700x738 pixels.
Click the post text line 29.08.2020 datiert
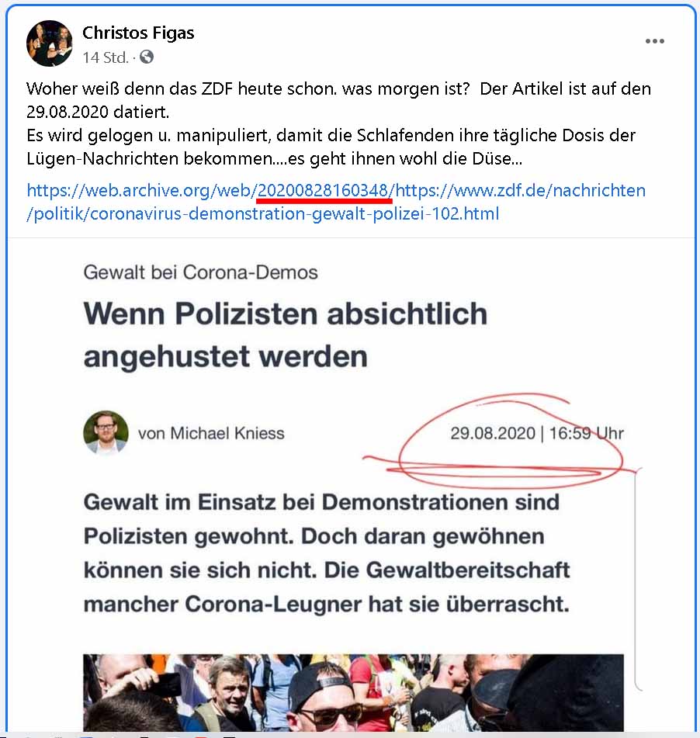98,113
